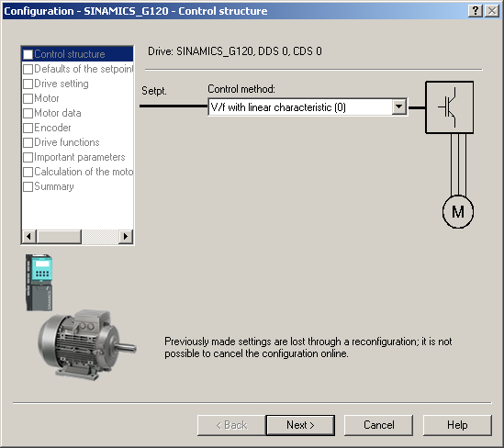Toggle the Encoder checkbox
The height and width of the screenshot is (448, 504).
click(28, 128)
